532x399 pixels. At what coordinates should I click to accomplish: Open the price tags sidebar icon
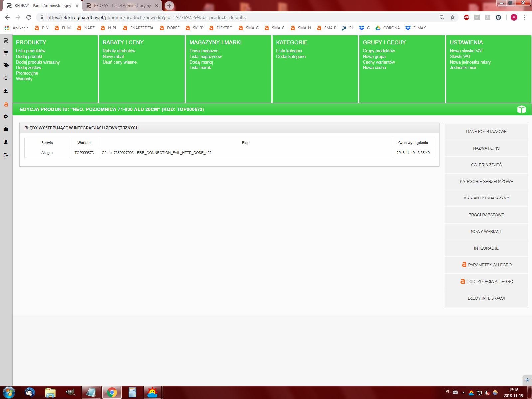click(x=6, y=66)
